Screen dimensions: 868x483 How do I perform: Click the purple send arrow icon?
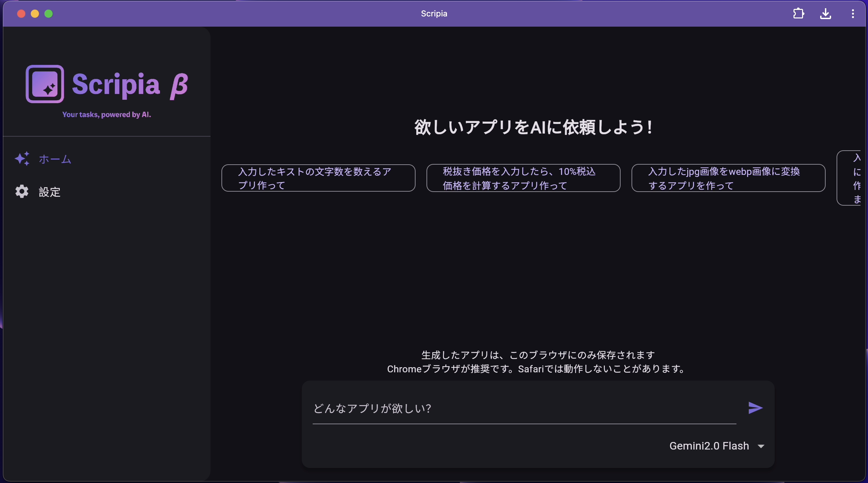755,408
